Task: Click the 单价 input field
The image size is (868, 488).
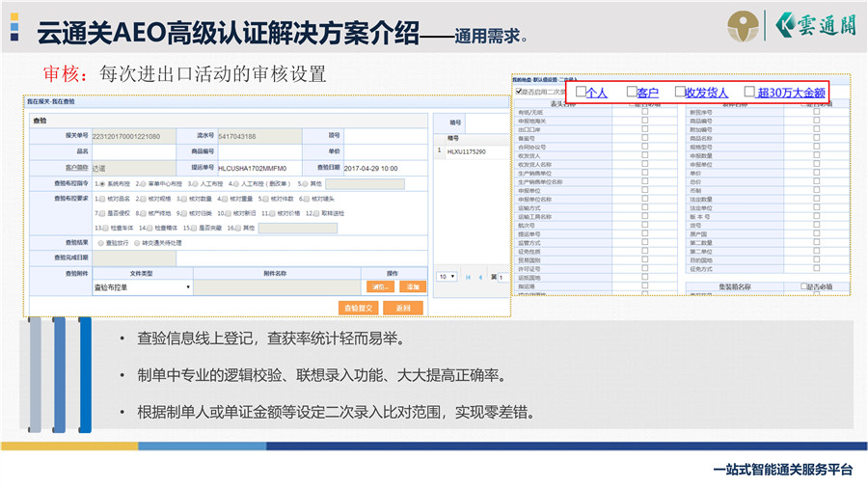Action: coord(385,151)
